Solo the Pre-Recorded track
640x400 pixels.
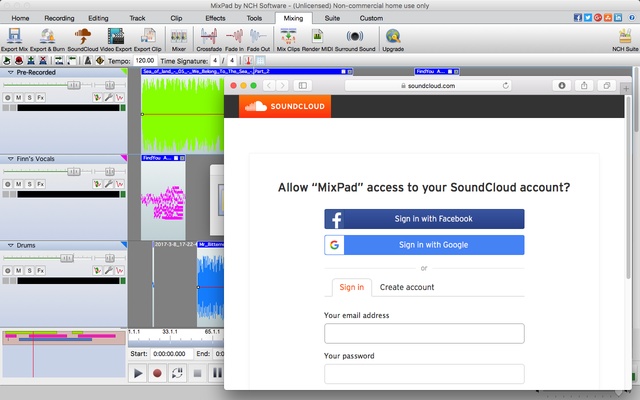[29, 98]
